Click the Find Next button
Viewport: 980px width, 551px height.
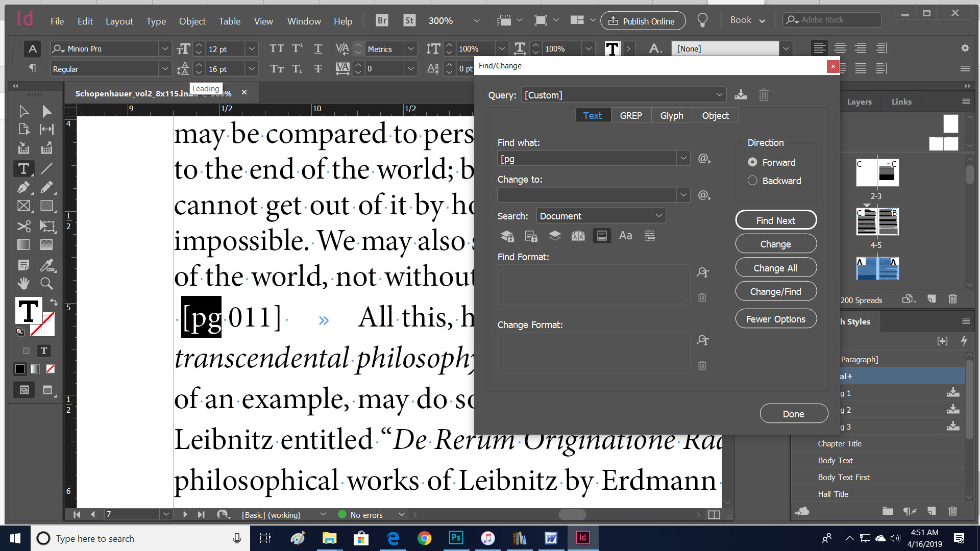(x=775, y=220)
